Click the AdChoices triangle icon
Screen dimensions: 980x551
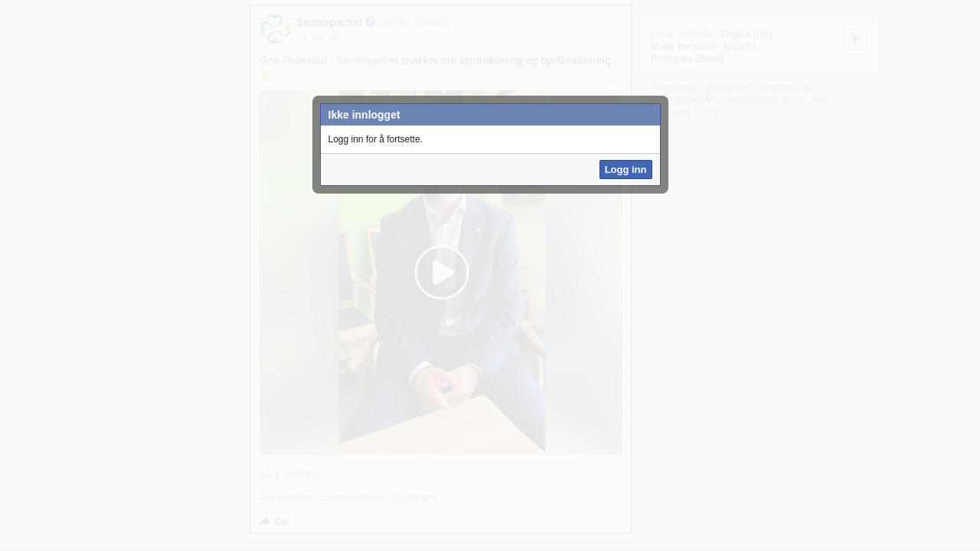pos(710,99)
